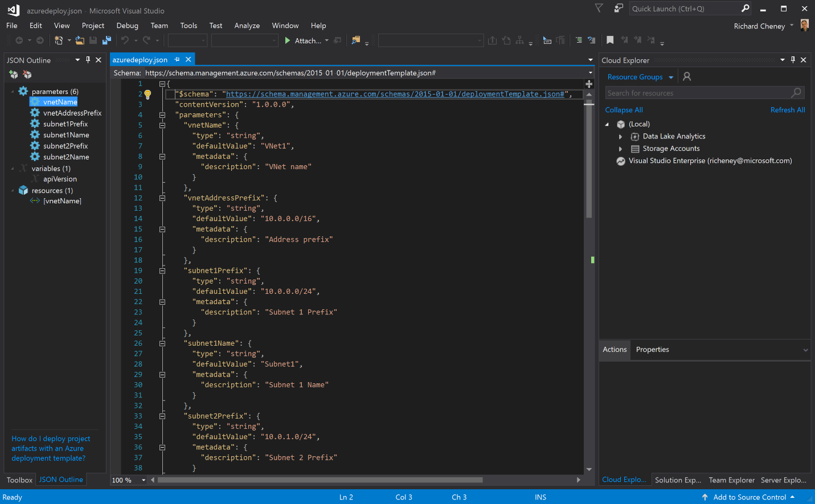The height and width of the screenshot is (504, 815).
Task: Collapse the parameters node in JSON Outline
Action: coord(13,92)
